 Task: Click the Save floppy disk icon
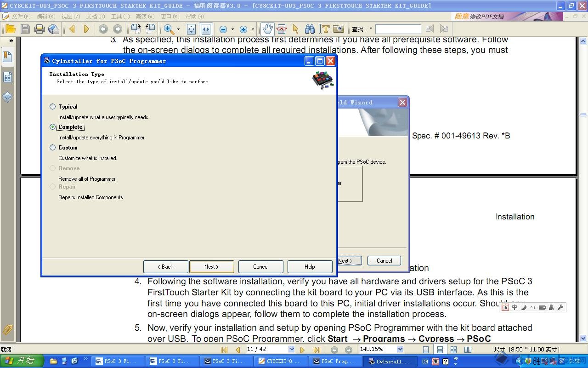pyautogui.click(x=25, y=29)
